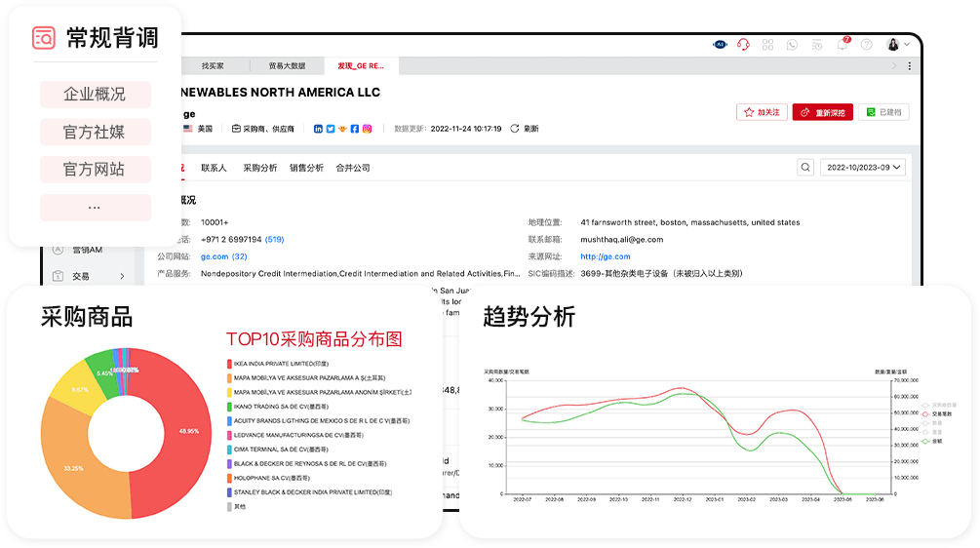Open the Instagram social profile icon
This screenshot has height=548, width=980.
tap(368, 129)
